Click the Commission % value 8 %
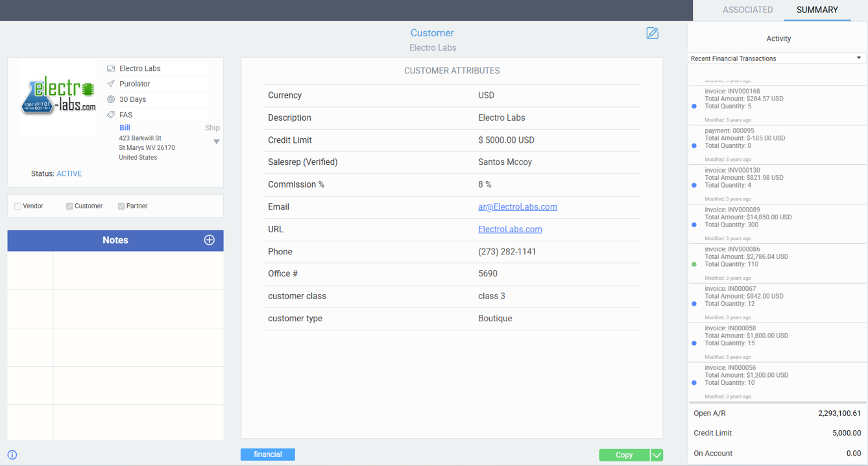 click(x=485, y=184)
